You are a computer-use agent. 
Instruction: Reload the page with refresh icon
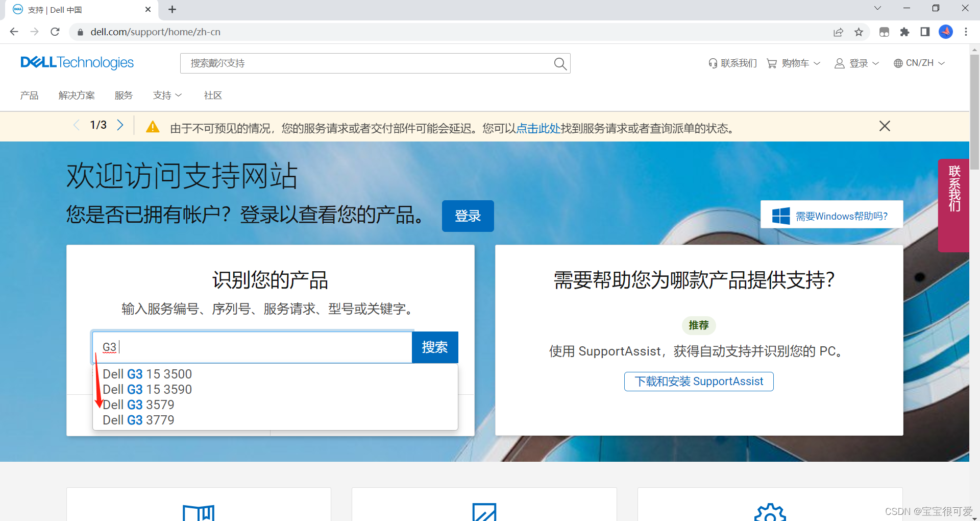point(55,32)
